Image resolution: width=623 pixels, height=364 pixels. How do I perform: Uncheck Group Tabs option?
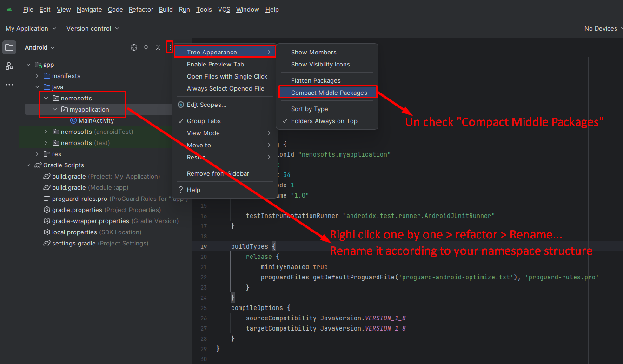(x=225, y=121)
